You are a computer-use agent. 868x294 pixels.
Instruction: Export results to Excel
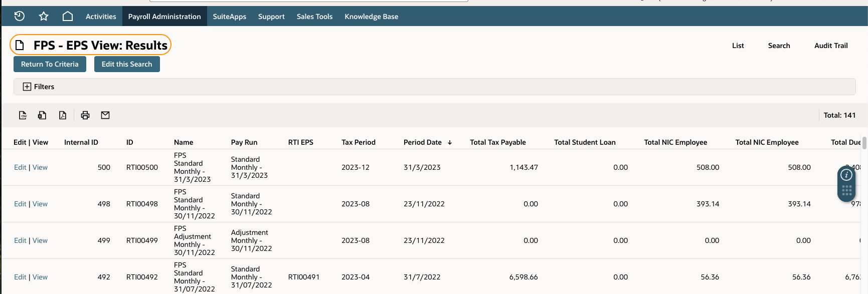coord(42,115)
